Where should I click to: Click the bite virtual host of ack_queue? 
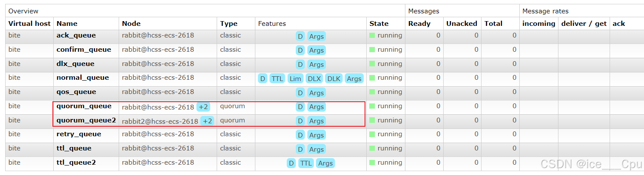pyautogui.click(x=14, y=35)
